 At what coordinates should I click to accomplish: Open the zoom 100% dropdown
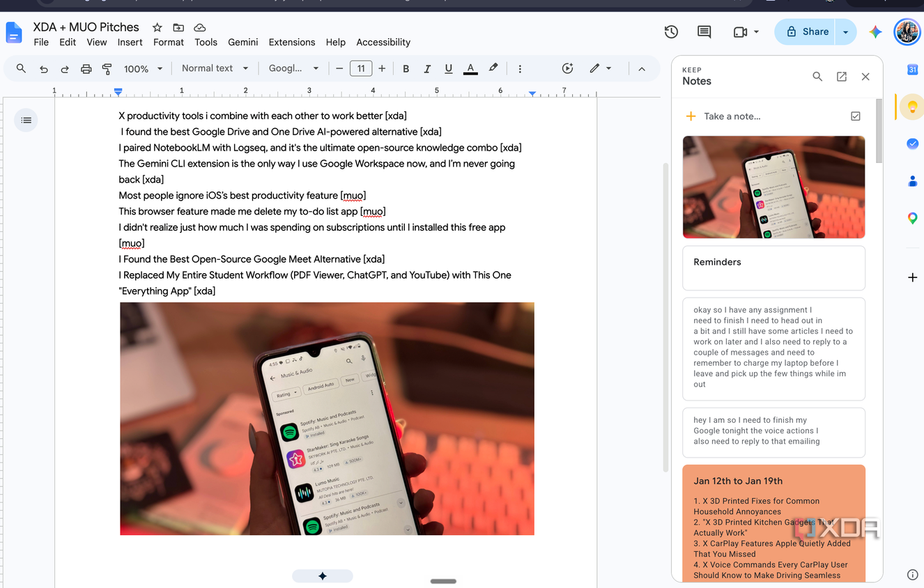[143, 69]
